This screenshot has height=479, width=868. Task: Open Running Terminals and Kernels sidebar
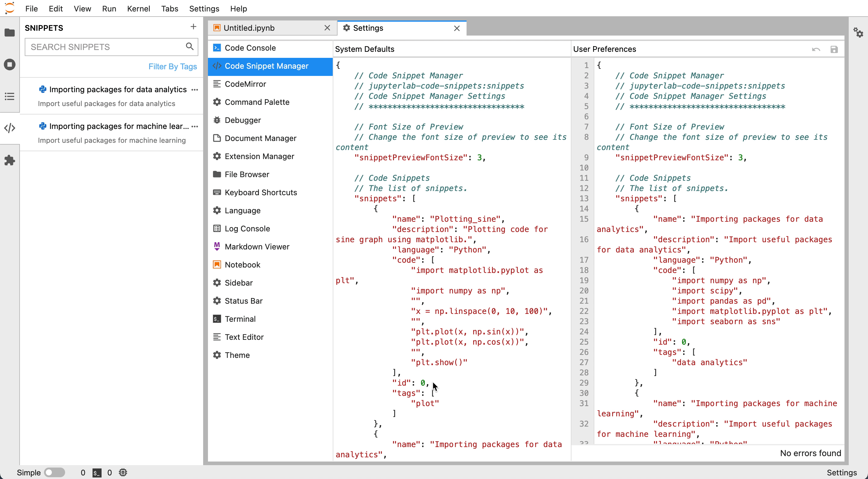tap(10, 64)
